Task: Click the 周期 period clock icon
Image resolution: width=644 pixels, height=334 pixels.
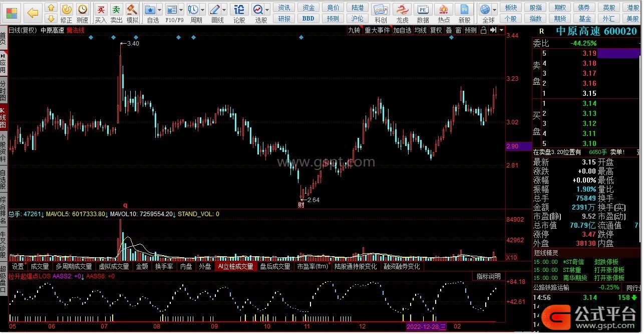Action: (193, 9)
